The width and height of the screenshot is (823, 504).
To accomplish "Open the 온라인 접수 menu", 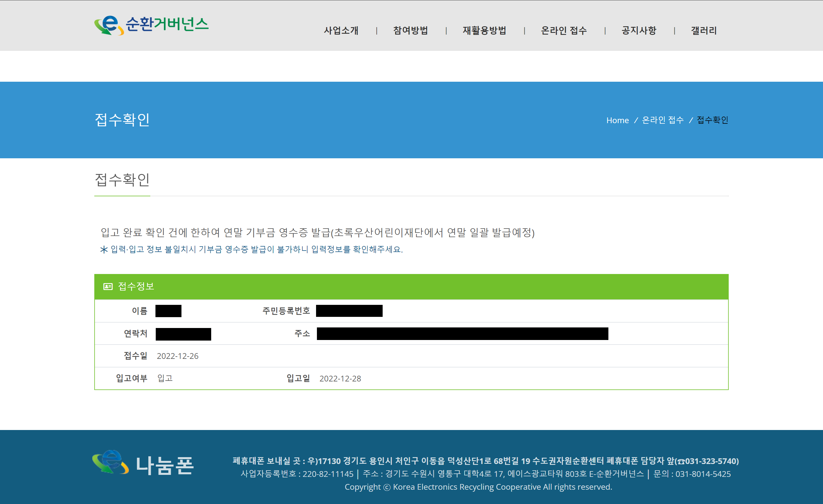I will point(564,31).
